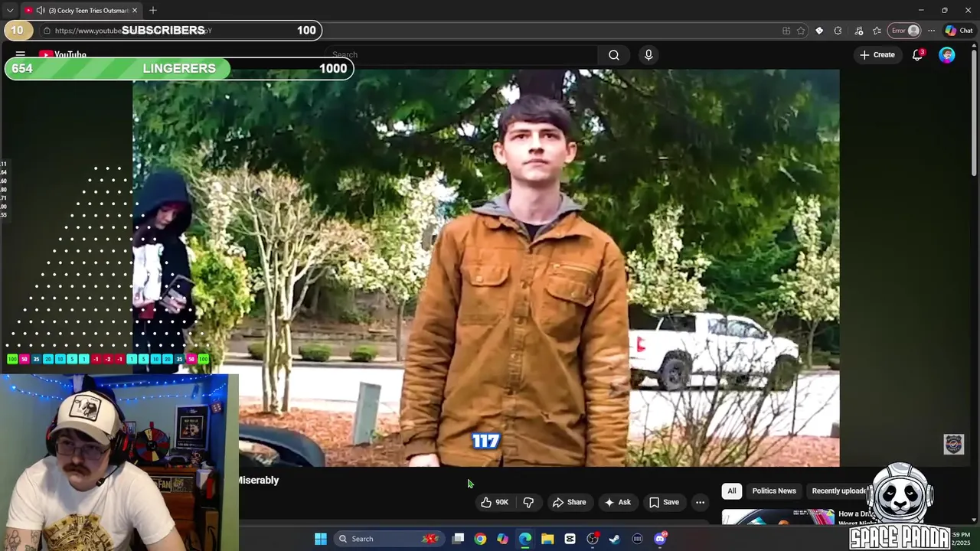Open YouTube notifications bell
Image resolution: width=980 pixels, height=551 pixels.
click(917, 55)
